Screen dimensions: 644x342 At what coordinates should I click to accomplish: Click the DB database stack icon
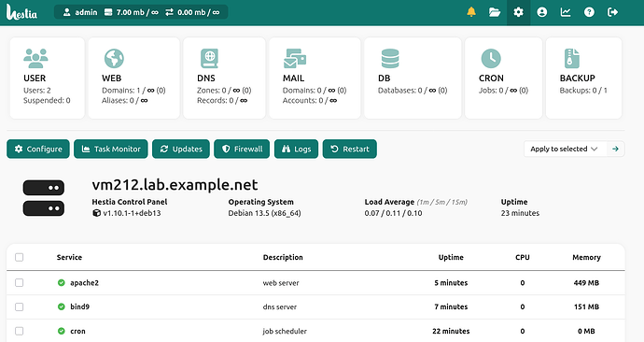(x=390, y=58)
